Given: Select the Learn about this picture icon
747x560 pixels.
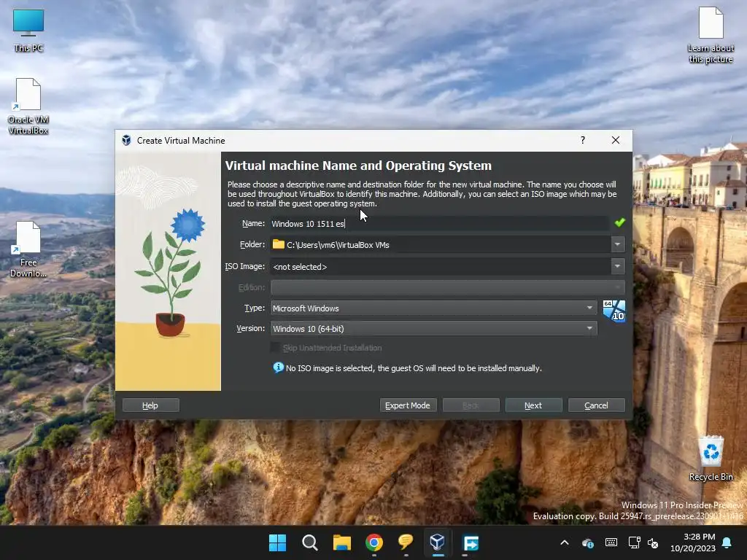Looking at the screenshot, I should pos(711,34).
